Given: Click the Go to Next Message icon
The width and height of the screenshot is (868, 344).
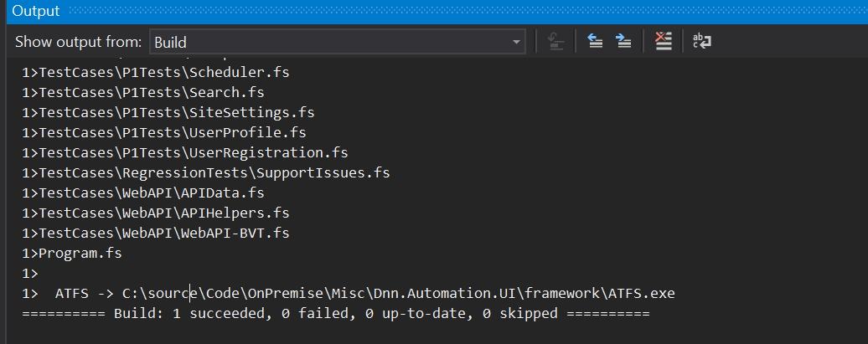Looking at the screenshot, I should click(x=624, y=42).
